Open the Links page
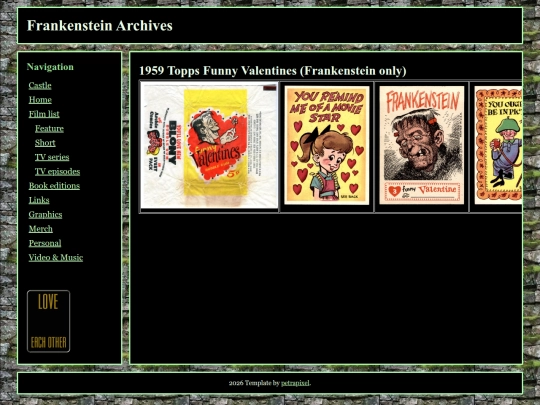This screenshot has height=405, width=540. pyautogui.click(x=39, y=200)
